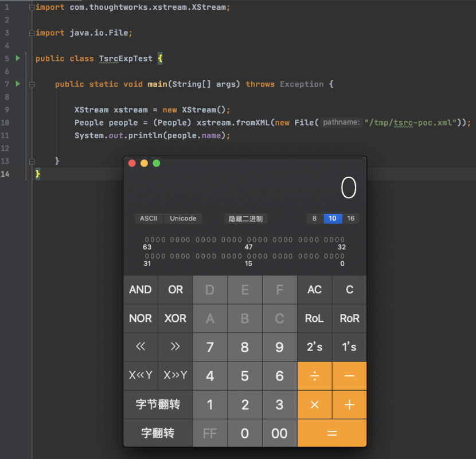This screenshot has width=476, height=459.
Task: Click the disabled hex F key
Action: click(280, 290)
